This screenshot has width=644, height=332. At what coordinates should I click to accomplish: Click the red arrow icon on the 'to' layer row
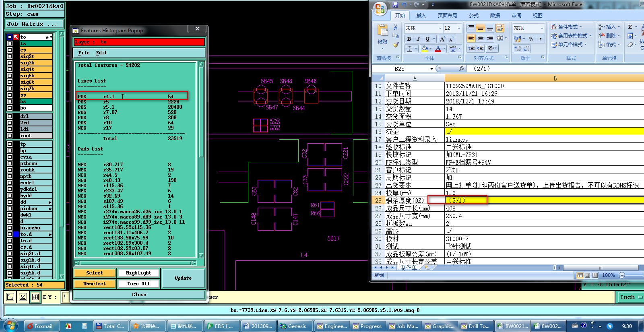click(x=16, y=37)
